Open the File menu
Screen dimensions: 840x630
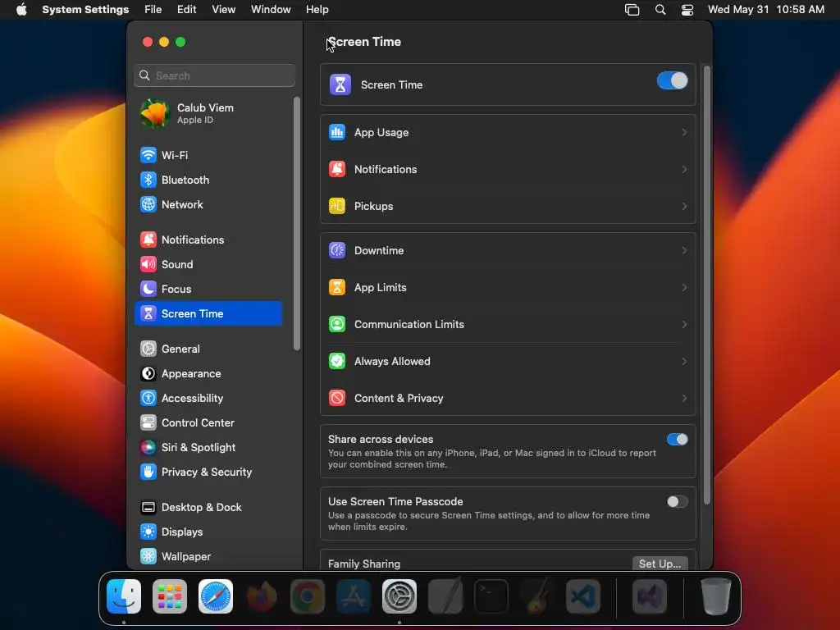(153, 10)
